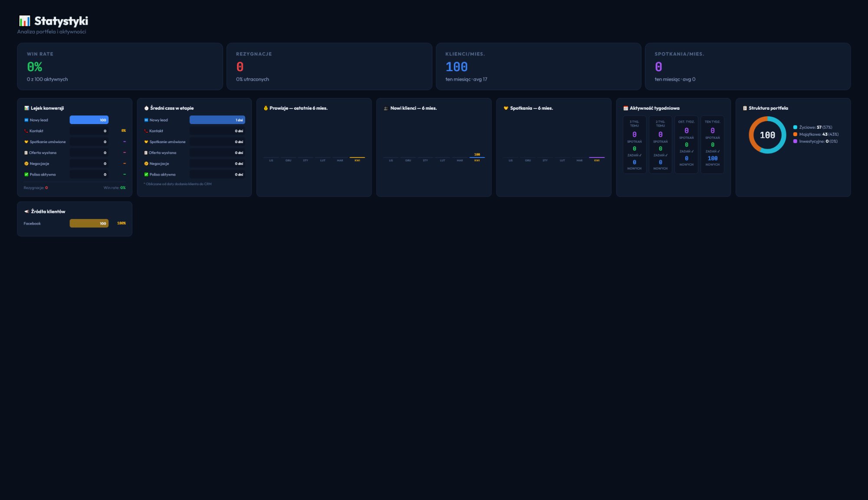
Task: Click the bar-chart icon beside Statystyki title
Action: [x=24, y=20]
